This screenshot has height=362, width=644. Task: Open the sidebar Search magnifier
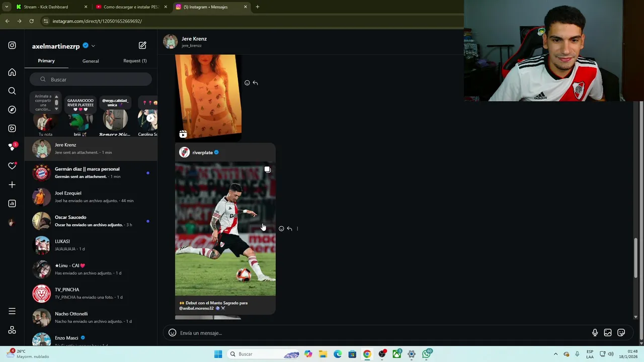pos(12,91)
